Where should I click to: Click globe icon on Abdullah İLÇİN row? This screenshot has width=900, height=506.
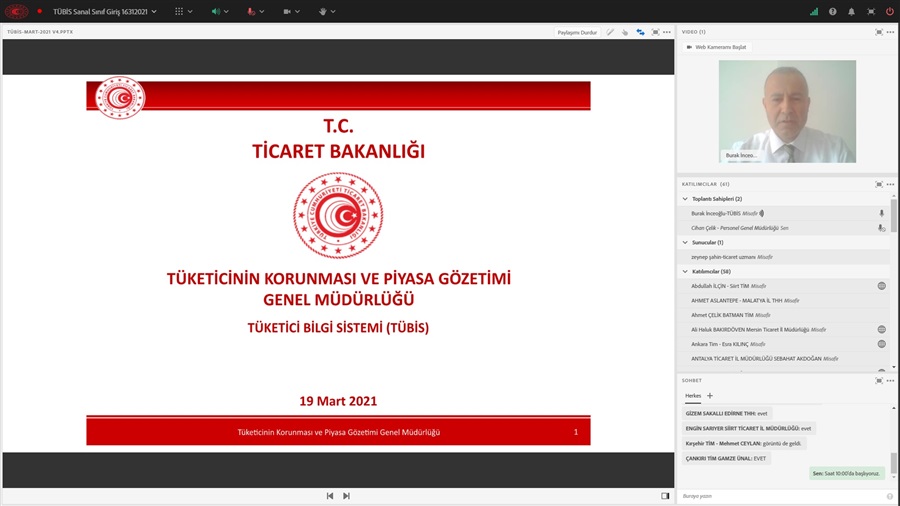point(881,286)
